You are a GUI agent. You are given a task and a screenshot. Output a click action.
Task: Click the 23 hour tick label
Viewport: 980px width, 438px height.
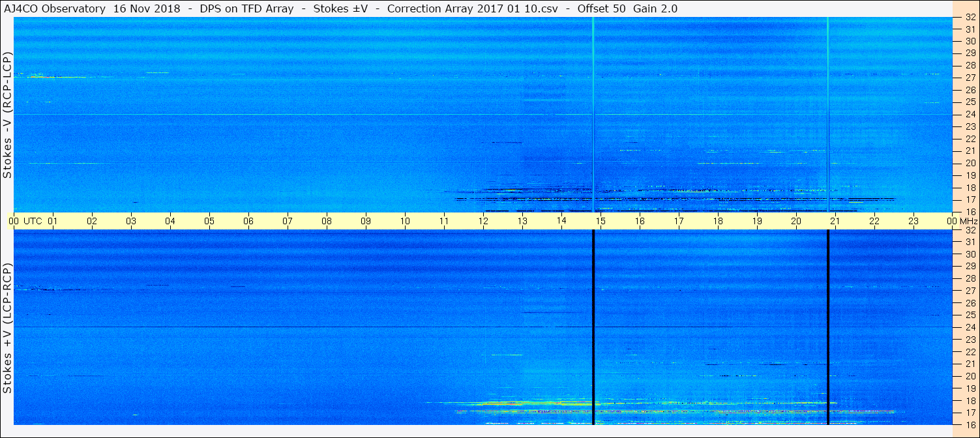point(913,221)
